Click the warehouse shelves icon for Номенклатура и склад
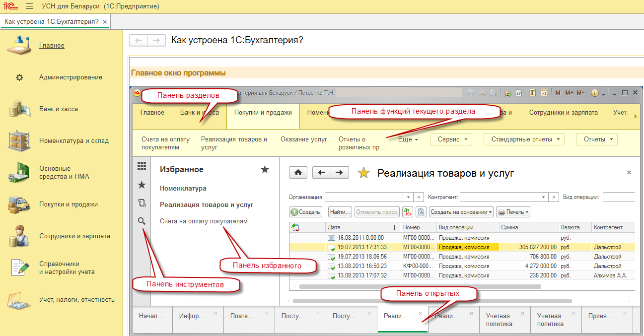The width and height of the screenshot is (644, 336). tap(19, 140)
